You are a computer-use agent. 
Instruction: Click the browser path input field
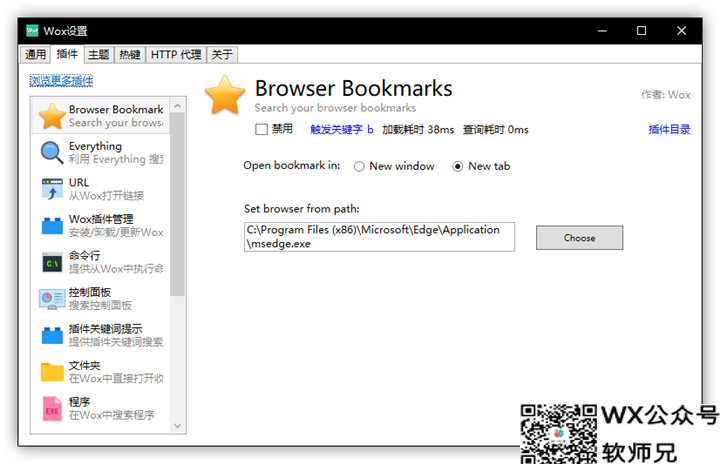pyautogui.click(x=379, y=237)
